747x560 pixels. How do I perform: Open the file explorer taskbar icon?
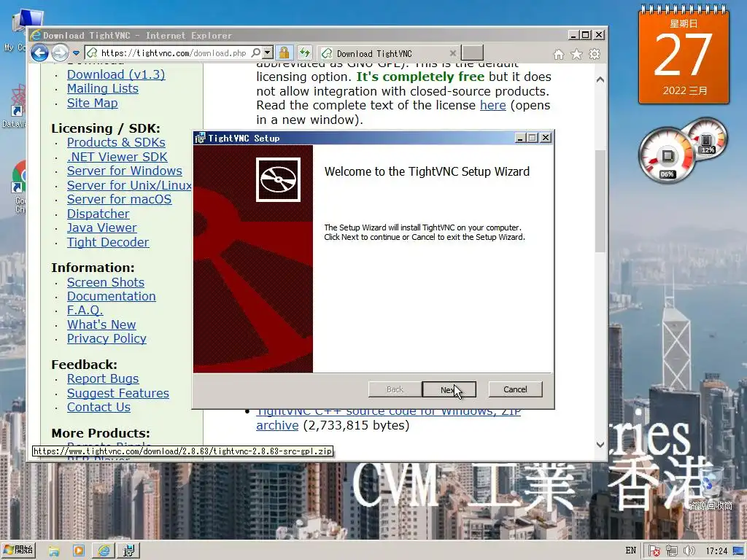coord(54,551)
